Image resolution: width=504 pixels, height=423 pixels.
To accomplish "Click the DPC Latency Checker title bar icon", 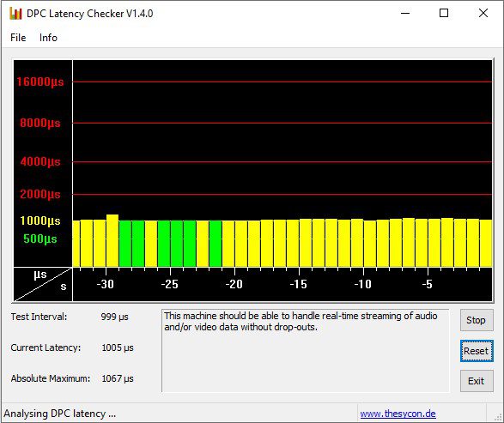I will click(x=15, y=14).
